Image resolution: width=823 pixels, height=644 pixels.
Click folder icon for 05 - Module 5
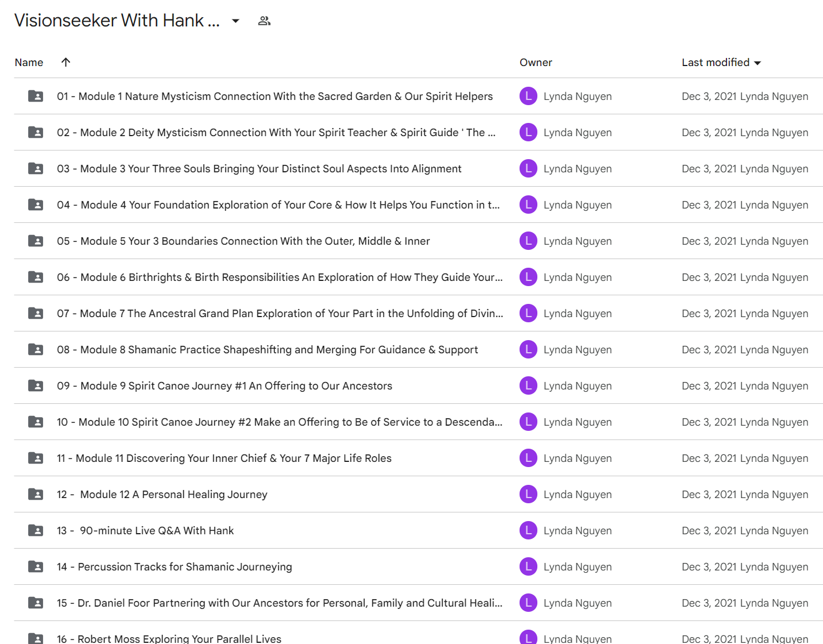[36, 241]
